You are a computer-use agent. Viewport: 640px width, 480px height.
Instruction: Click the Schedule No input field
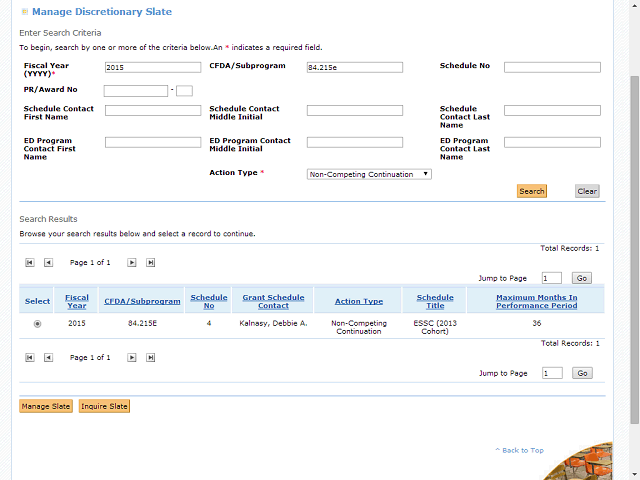point(552,67)
